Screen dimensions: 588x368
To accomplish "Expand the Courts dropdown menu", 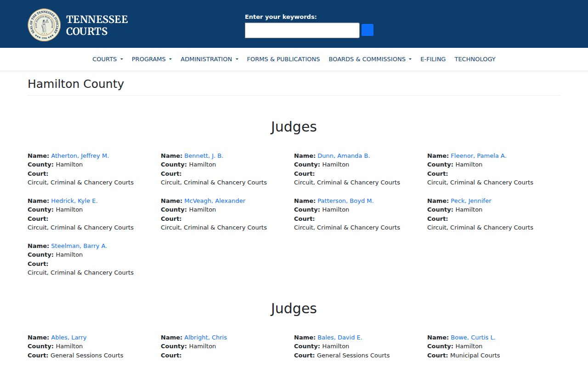I will (107, 59).
